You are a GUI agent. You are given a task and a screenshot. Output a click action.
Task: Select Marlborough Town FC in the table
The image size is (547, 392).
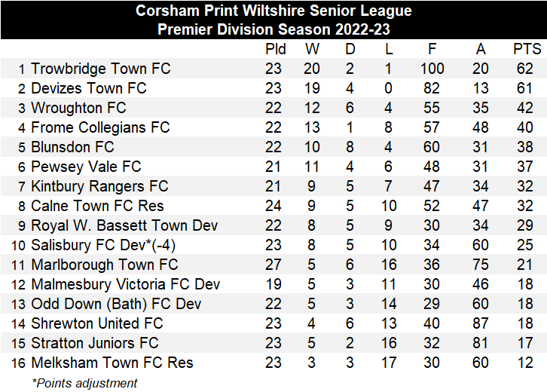click(104, 265)
